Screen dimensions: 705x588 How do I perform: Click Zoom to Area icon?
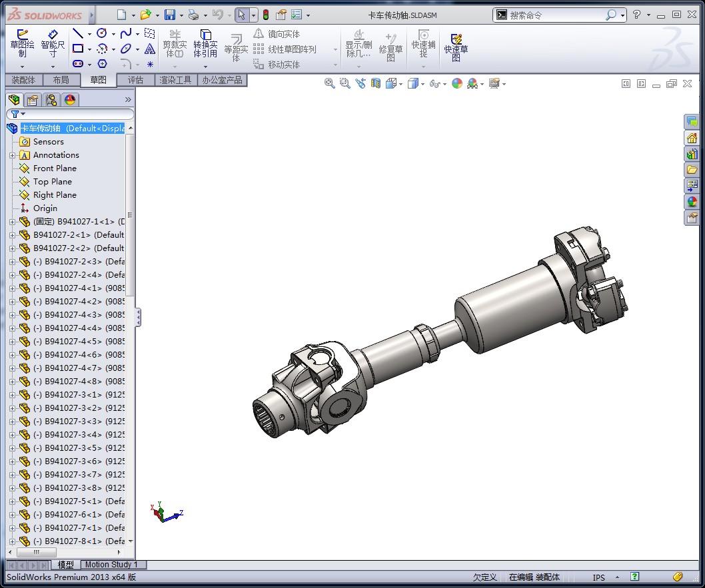coord(345,83)
